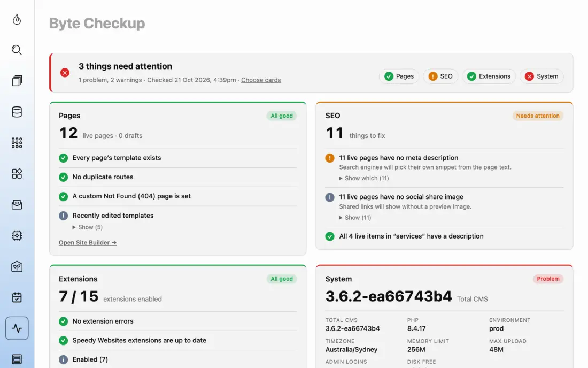The image size is (588, 368).
Task: Open the flame icon in the sidebar
Action: click(x=17, y=19)
